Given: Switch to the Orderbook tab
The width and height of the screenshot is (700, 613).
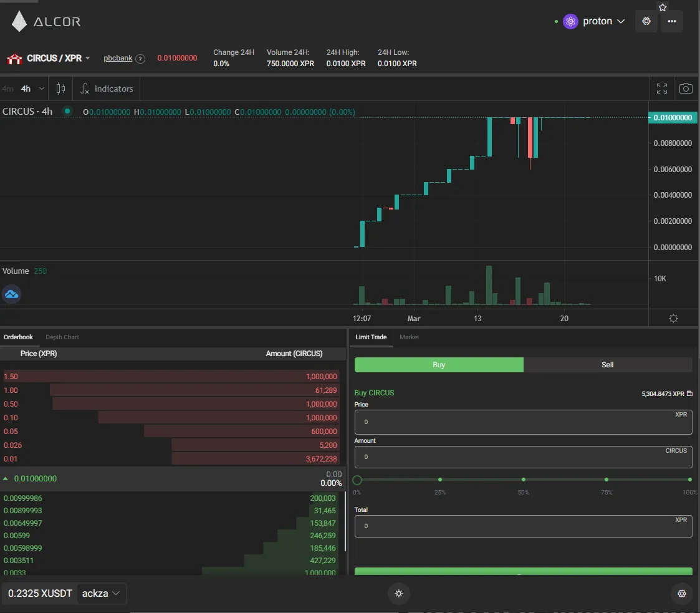Looking at the screenshot, I should click(x=18, y=337).
